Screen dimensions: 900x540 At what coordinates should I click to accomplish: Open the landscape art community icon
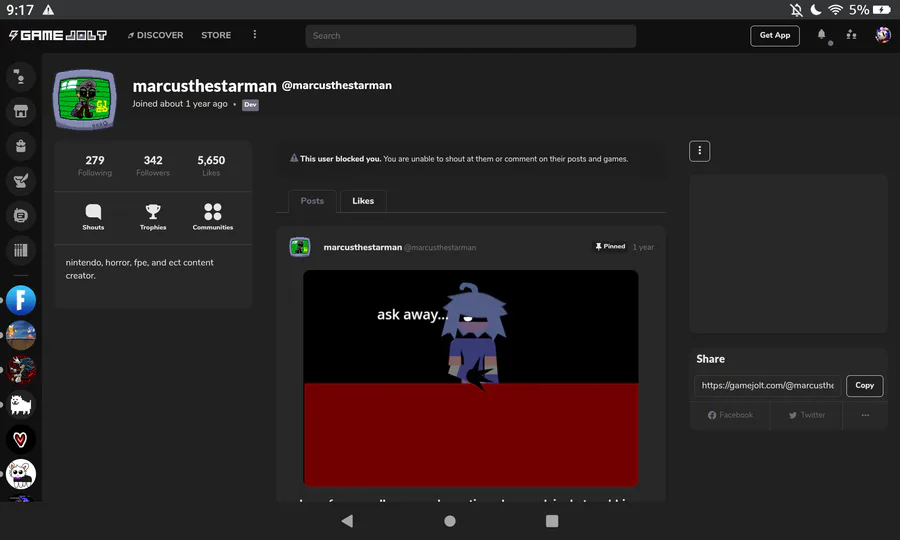click(21, 335)
